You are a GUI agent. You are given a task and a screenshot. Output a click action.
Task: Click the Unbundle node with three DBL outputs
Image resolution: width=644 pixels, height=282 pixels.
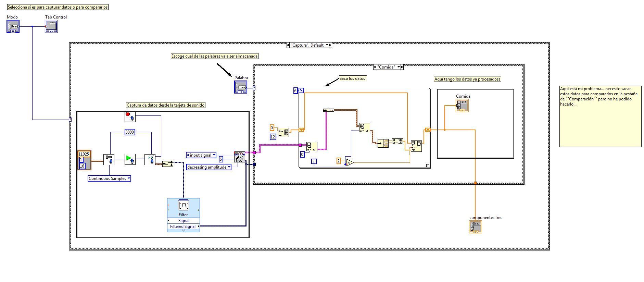point(383,143)
